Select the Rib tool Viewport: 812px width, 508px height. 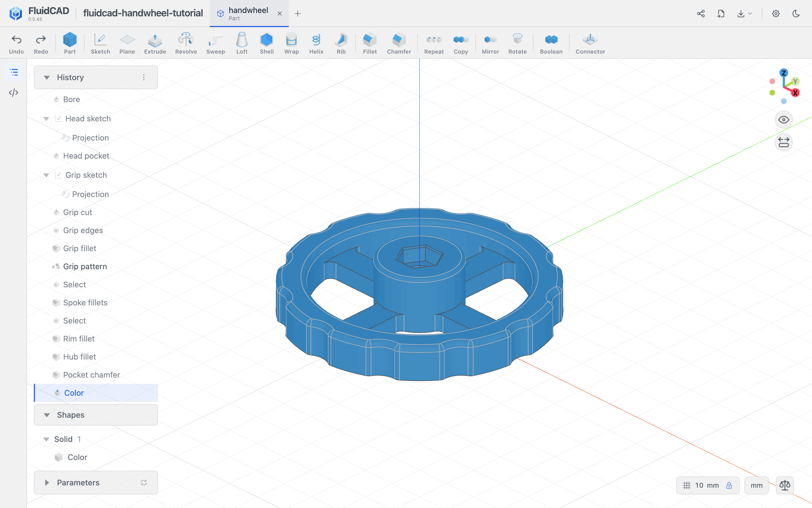(x=341, y=43)
